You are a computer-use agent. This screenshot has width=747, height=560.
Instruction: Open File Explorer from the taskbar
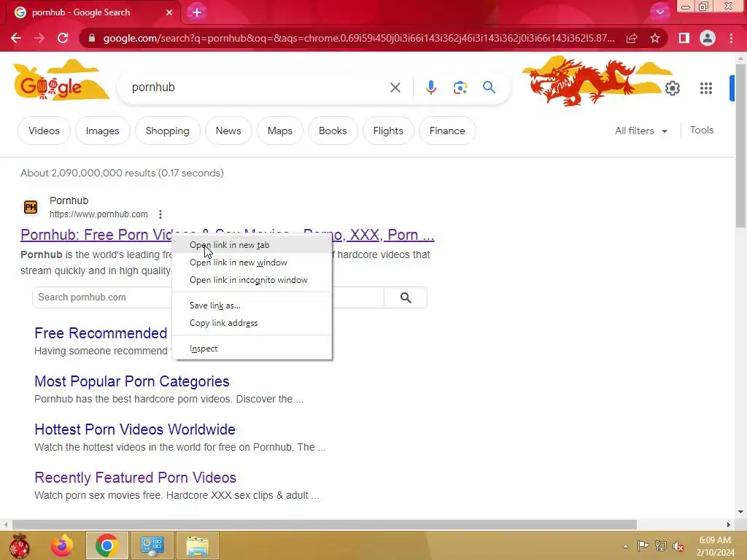coord(197,545)
